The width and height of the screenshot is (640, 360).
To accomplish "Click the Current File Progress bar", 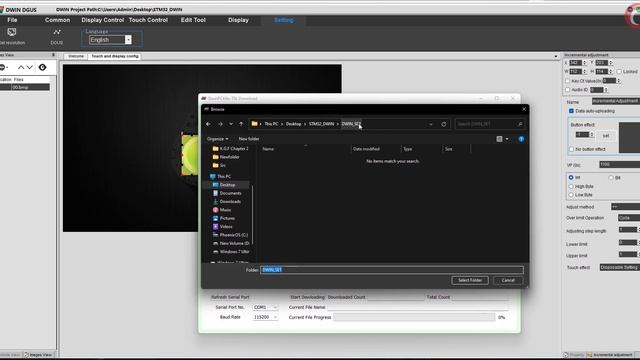I will click(x=414, y=317).
